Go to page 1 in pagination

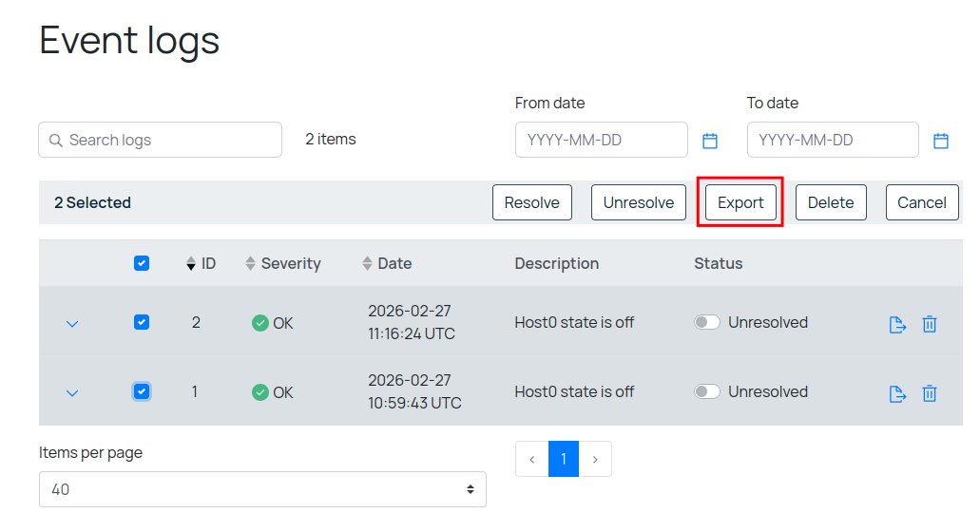pyautogui.click(x=564, y=459)
